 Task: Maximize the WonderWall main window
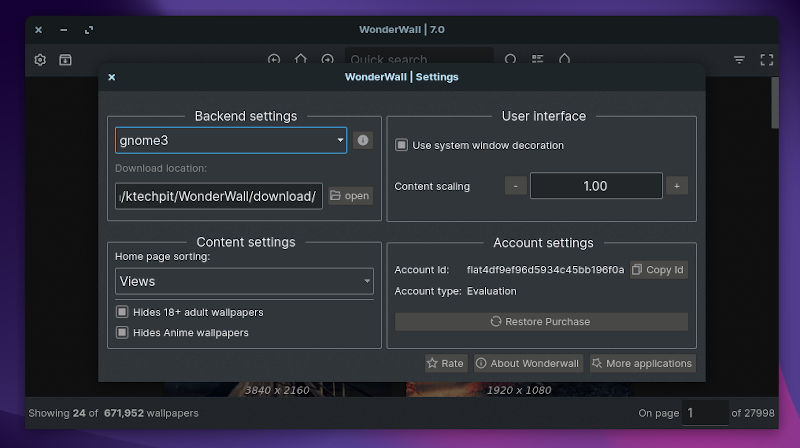click(x=89, y=30)
